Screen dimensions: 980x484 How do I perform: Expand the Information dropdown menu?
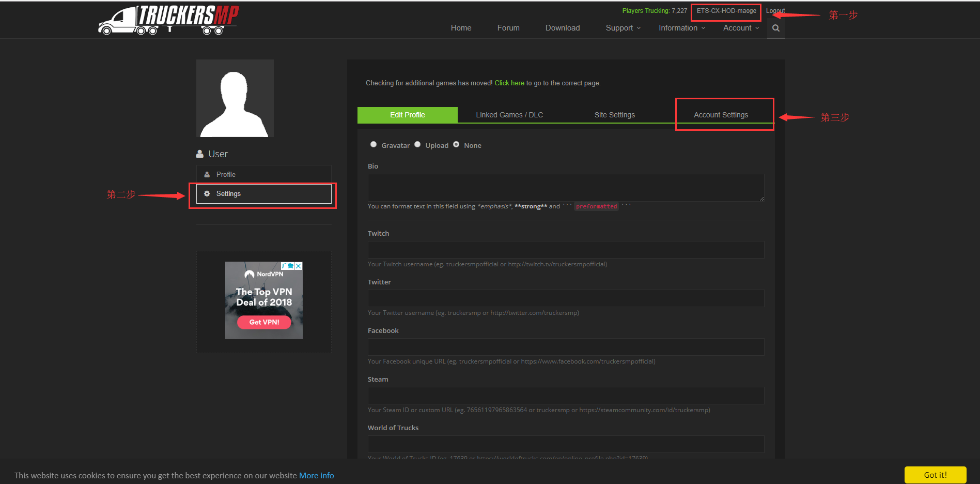point(682,28)
